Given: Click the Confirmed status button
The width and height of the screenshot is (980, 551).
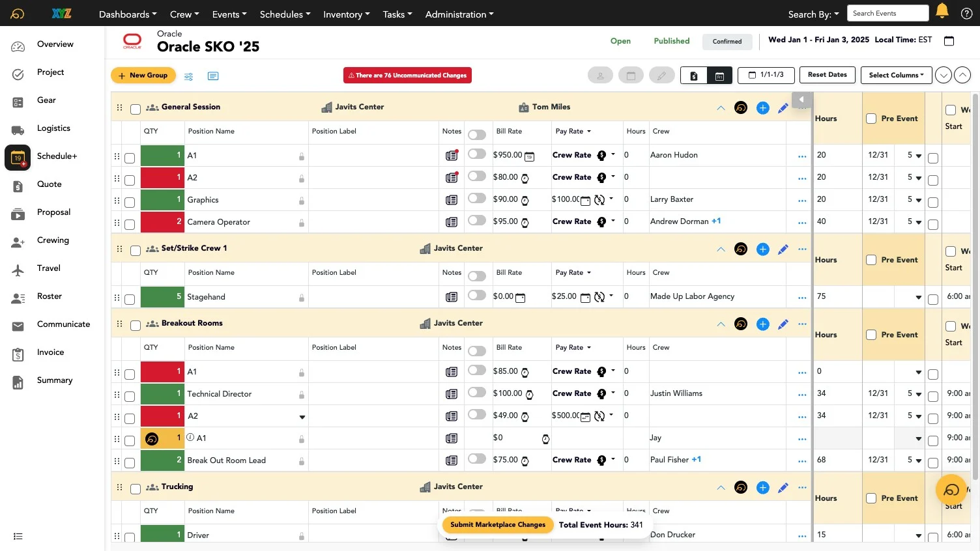Looking at the screenshot, I should [x=727, y=42].
